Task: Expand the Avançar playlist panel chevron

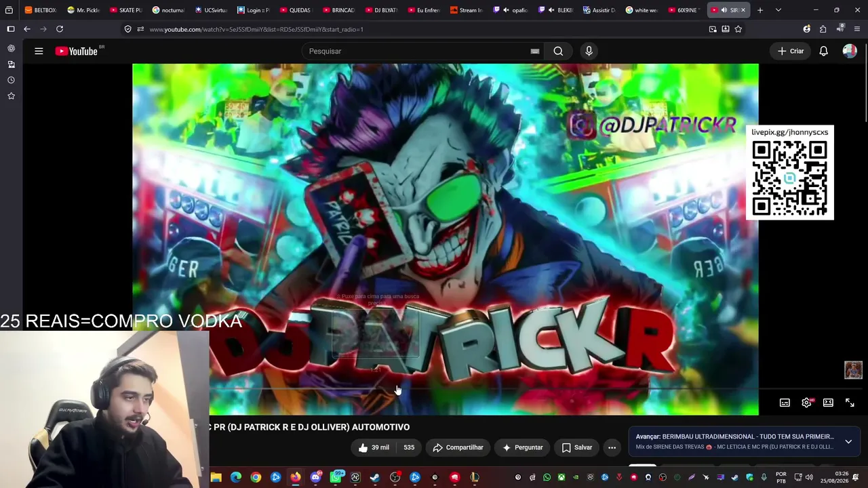Action: click(x=848, y=442)
